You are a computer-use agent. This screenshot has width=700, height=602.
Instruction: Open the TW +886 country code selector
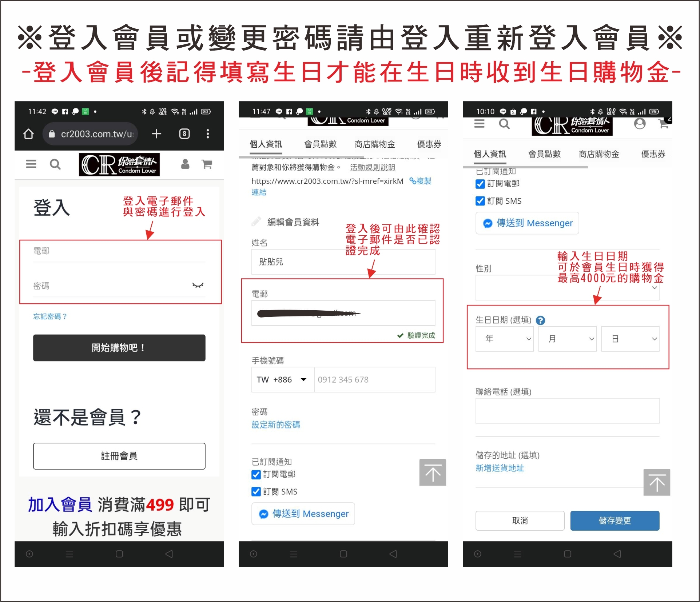(x=282, y=379)
